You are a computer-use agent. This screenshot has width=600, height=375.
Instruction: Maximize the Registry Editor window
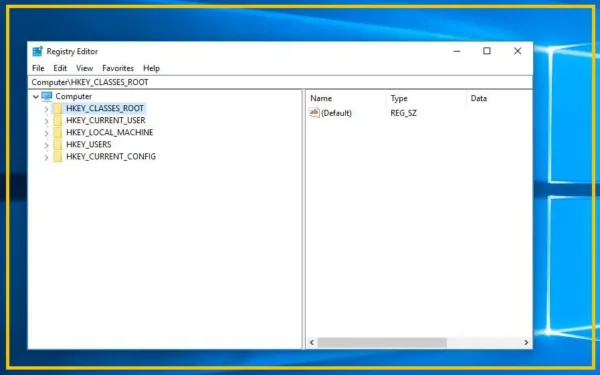[x=487, y=51]
